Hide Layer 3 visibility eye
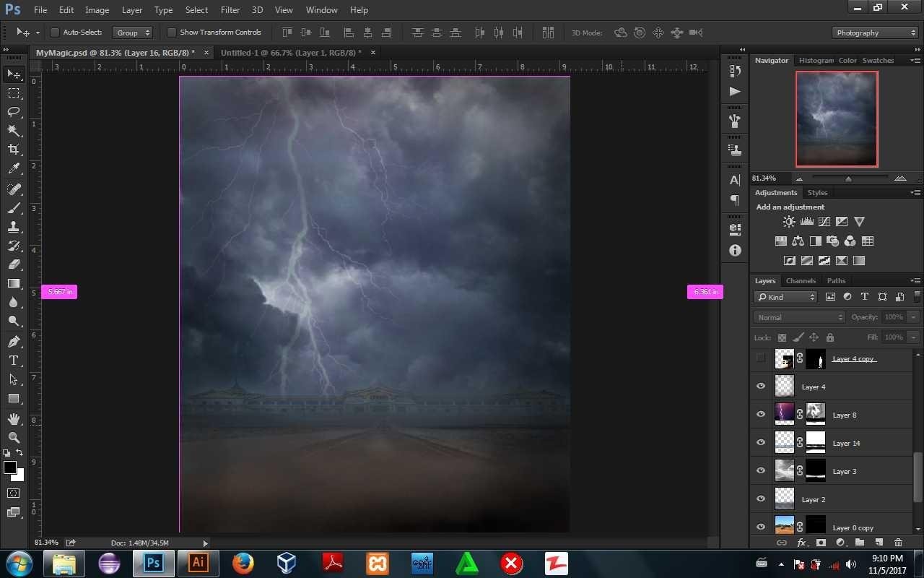The image size is (924, 578). 761,471
